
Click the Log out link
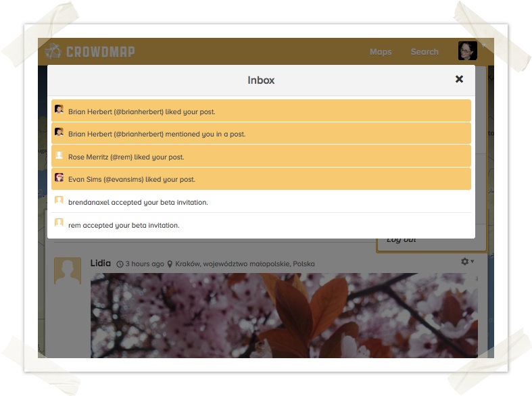pos(401,240)
